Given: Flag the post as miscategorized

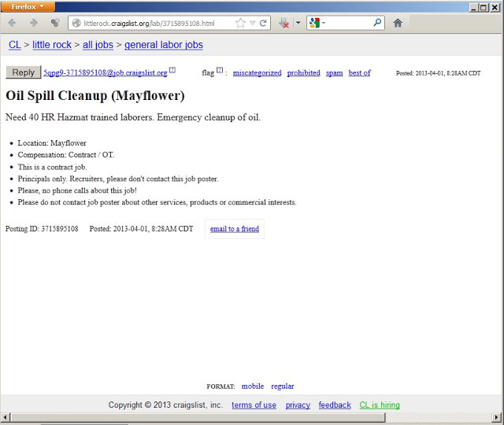Looking at the screenshot, I should point(258,73).
